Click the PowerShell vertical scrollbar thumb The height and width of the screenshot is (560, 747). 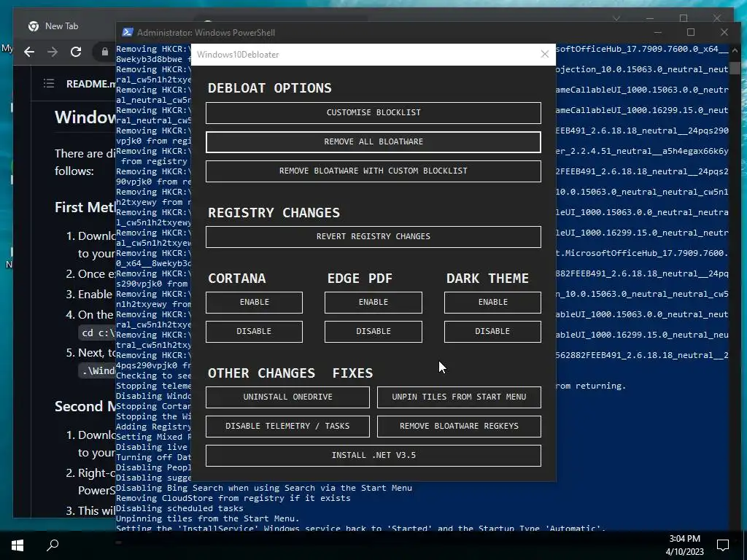tap(735, 66)
